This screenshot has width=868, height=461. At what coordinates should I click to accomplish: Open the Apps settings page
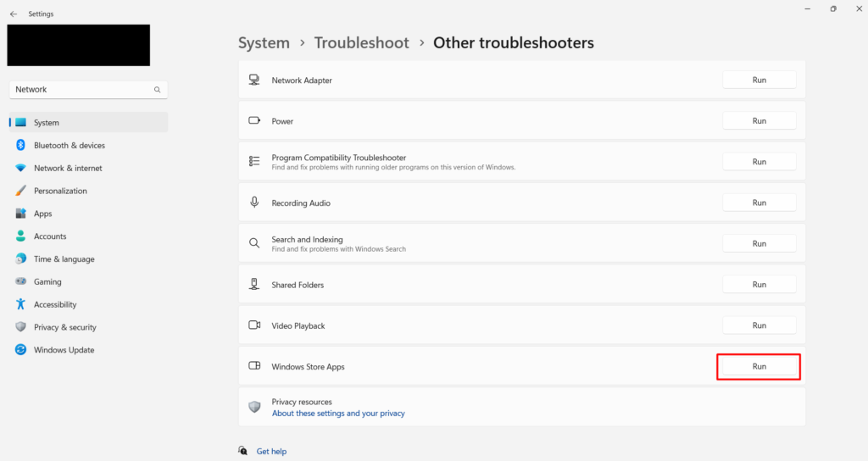coord(42,214)
